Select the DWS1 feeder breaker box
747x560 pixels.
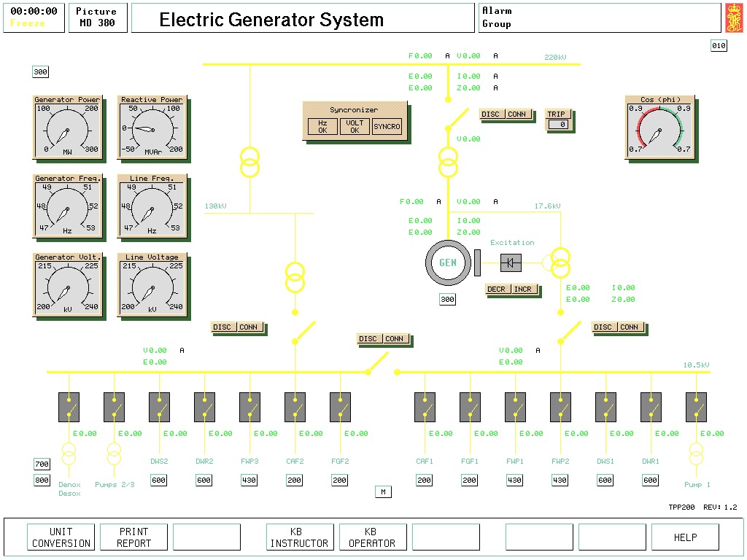(x=606, y=407)
